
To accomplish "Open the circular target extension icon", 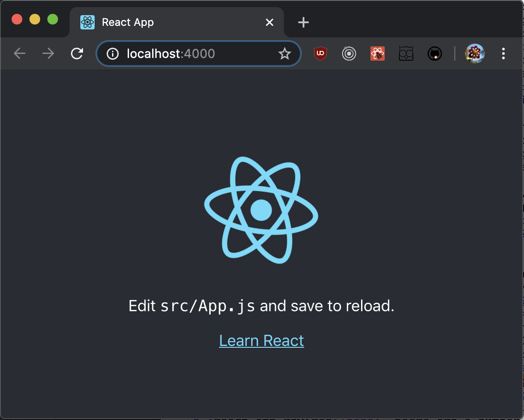I will (349, 54).
